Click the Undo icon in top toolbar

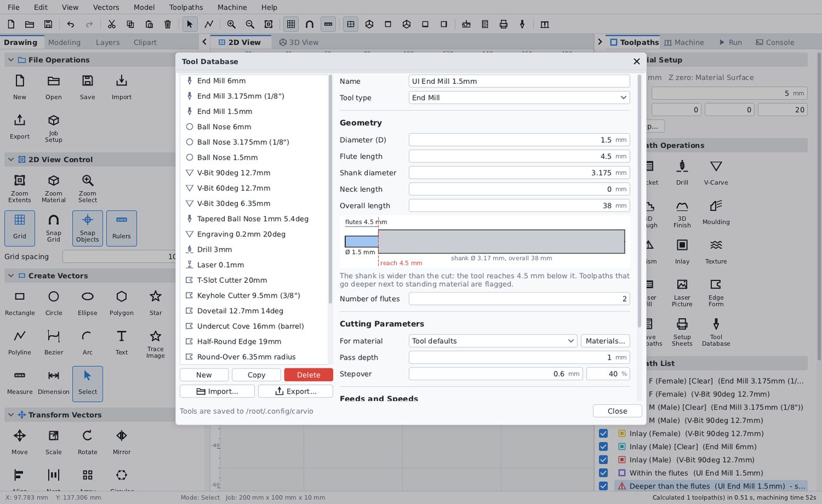[70, 24]
